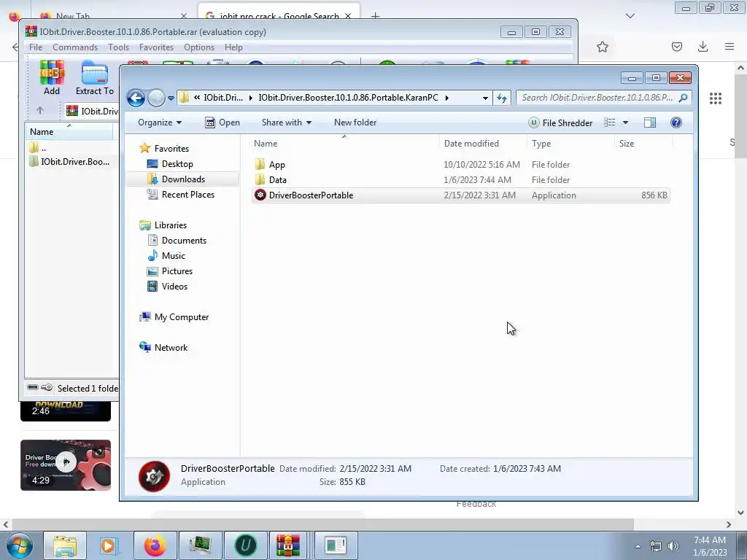747x560 pixels.
Task: Click the Open toolbar button
Action: tap(222, 122)
